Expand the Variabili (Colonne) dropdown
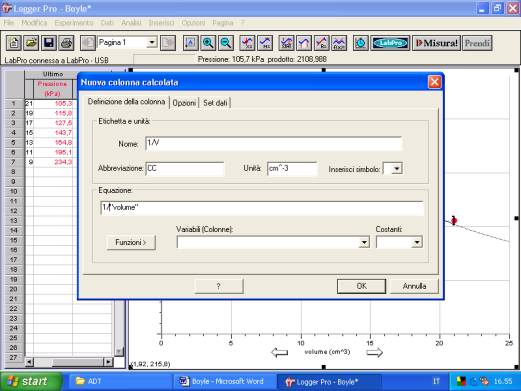 [x=364, y=242]
